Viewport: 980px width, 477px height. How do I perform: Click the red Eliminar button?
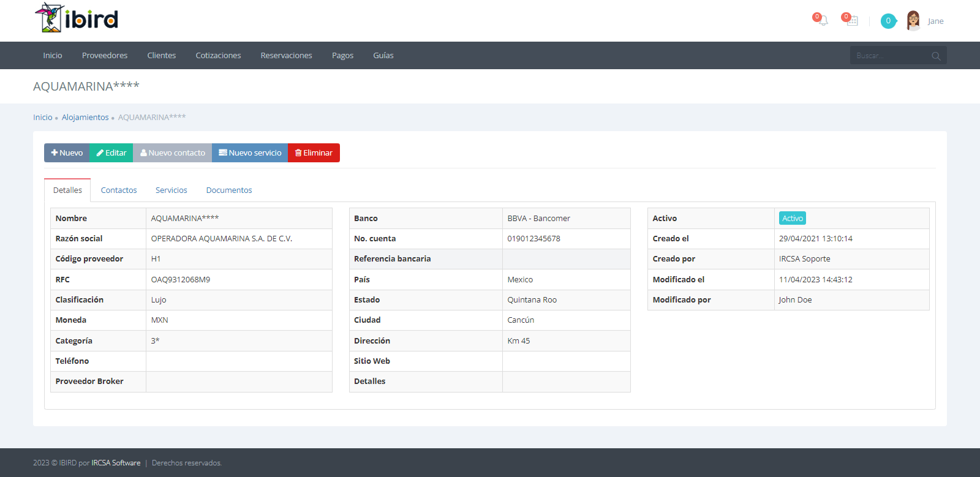(x=314, y=152)
